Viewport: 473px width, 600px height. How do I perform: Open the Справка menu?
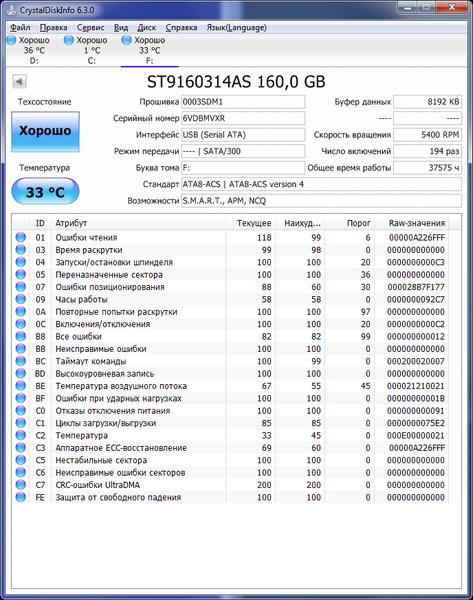(x=181, y=28)
